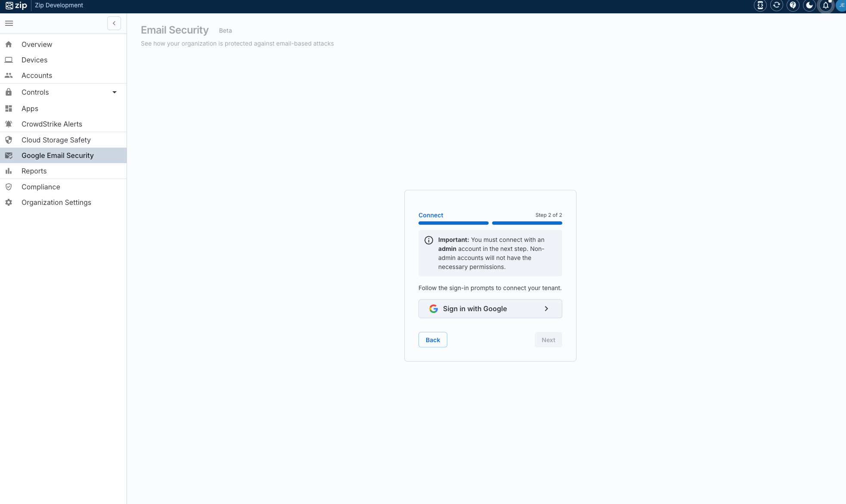Click the Reports bar chart icon
Screen dimensions: 846x504
[x=9, y=171]
